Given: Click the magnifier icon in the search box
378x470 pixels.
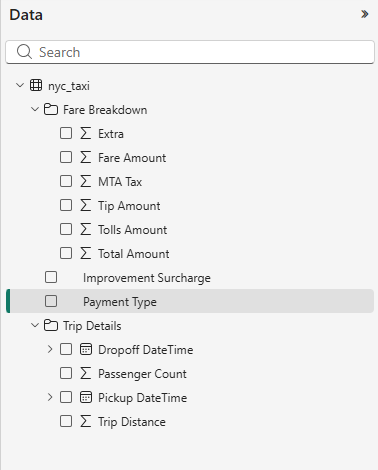Looking at the screenshot, I should [24, 52].
